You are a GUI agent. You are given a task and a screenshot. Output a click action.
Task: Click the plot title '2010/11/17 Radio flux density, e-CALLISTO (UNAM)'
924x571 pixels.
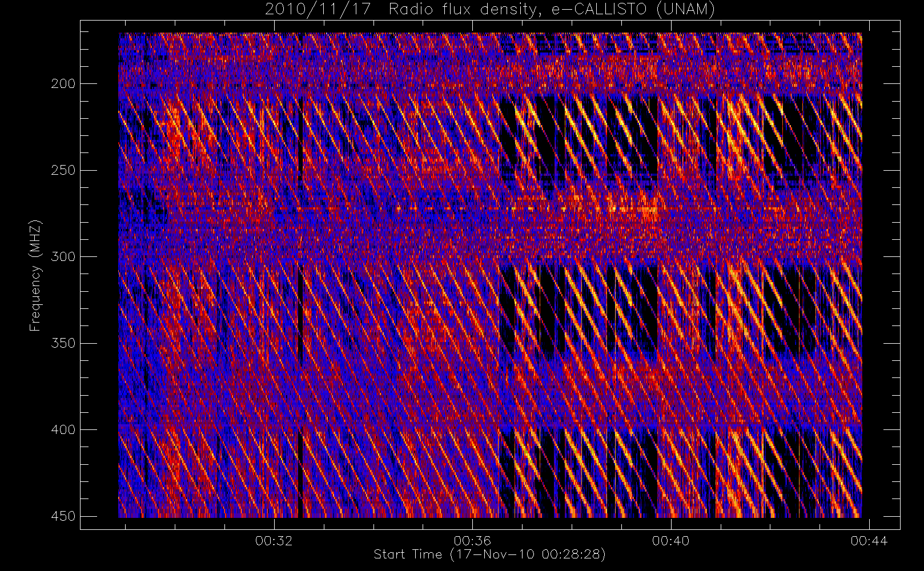490,9
